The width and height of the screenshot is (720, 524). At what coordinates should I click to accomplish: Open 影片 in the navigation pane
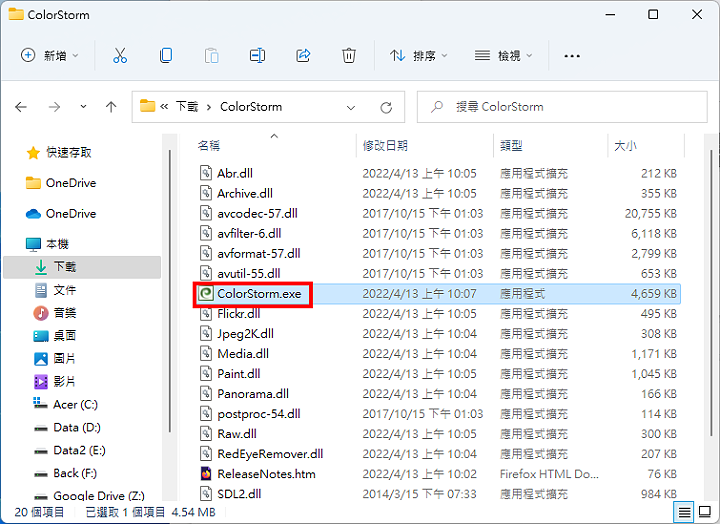55,382
